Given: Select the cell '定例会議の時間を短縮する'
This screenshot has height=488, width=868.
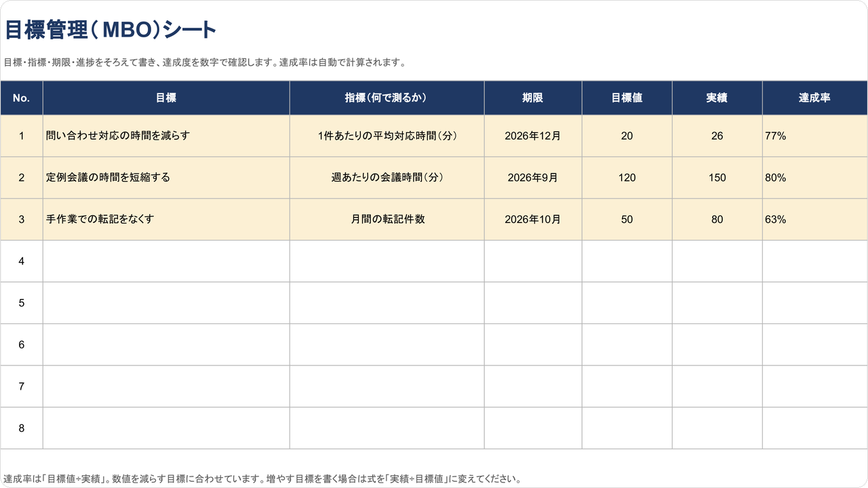Looking at the screenshot, I should [166, 178].
